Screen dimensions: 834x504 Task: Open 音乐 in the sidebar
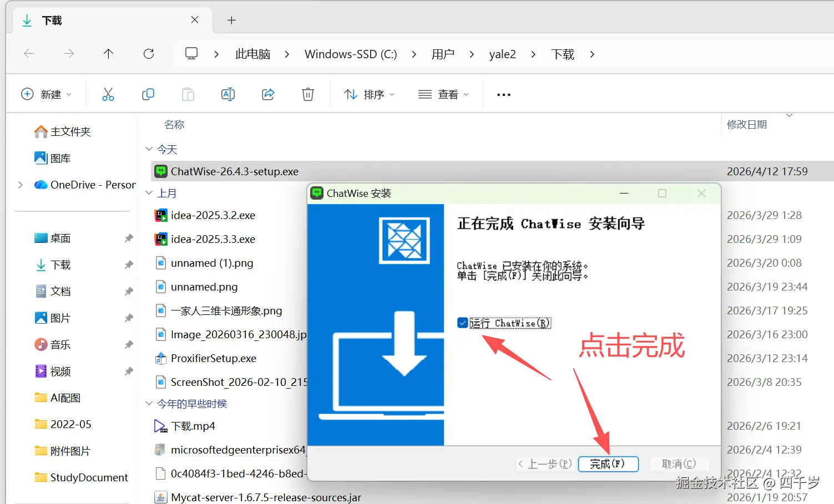pos(53,344)
